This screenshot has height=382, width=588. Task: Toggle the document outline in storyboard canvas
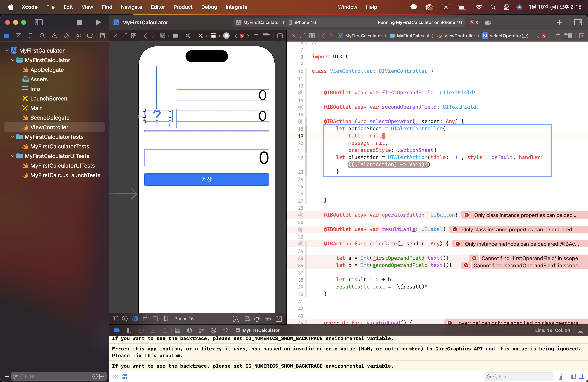tap(115, 319)
